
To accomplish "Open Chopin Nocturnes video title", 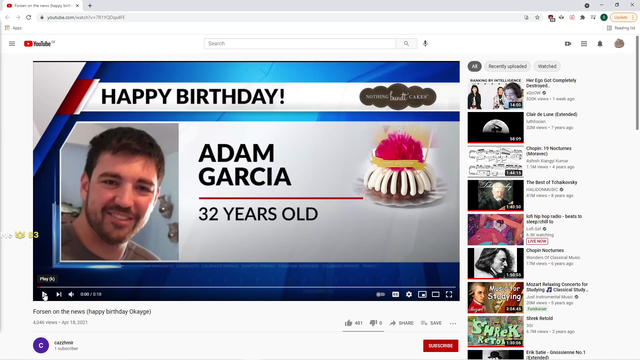I will (x=545, y=250).
